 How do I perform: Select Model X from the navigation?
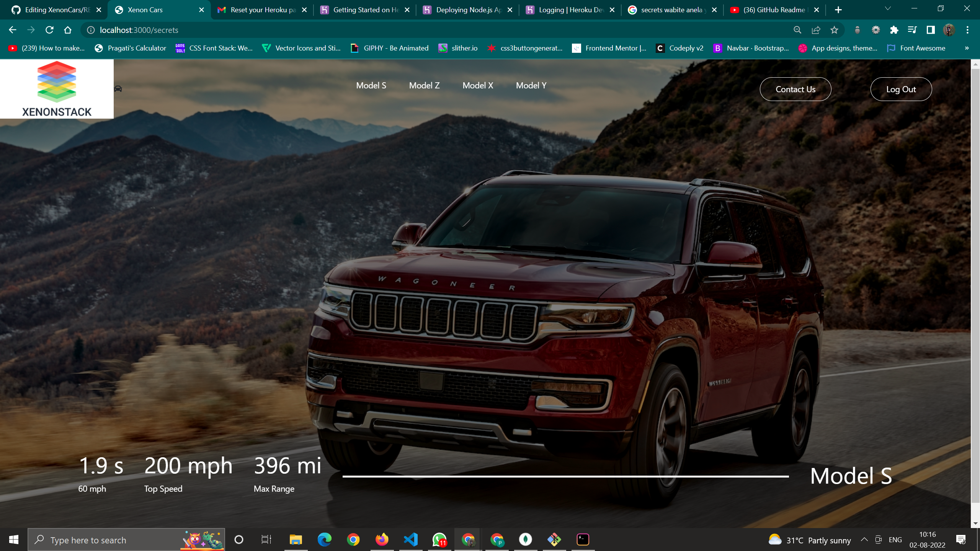tap(478, 85)
